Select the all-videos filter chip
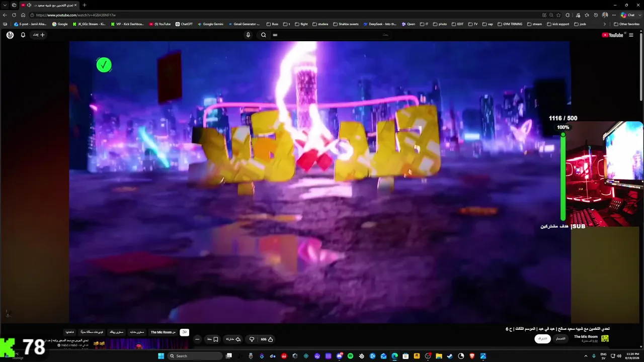This screenshot has height=362, width=644. click(185, 332)
